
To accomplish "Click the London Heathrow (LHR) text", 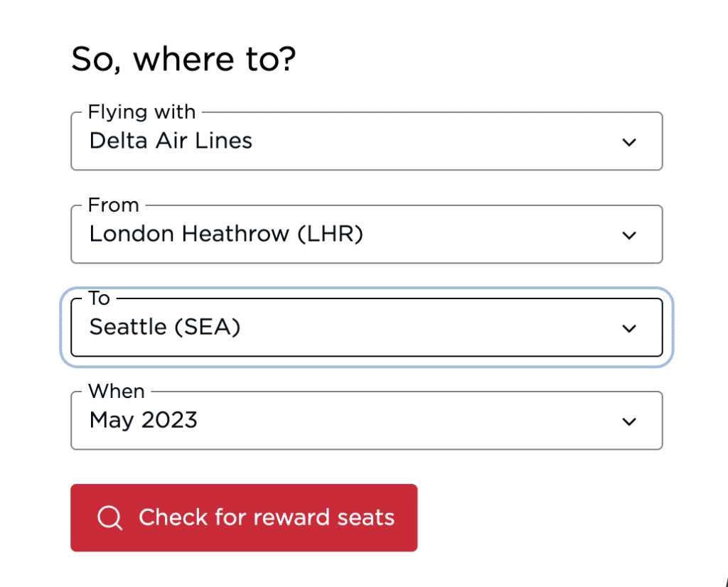I will (226, 234).
